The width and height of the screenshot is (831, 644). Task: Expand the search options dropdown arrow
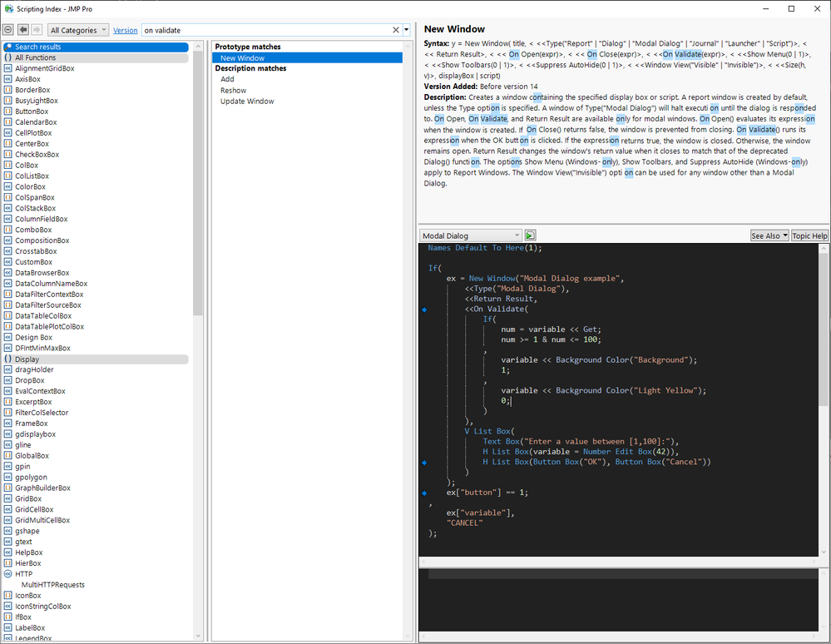pyautogui.click(x=407, y=30)
